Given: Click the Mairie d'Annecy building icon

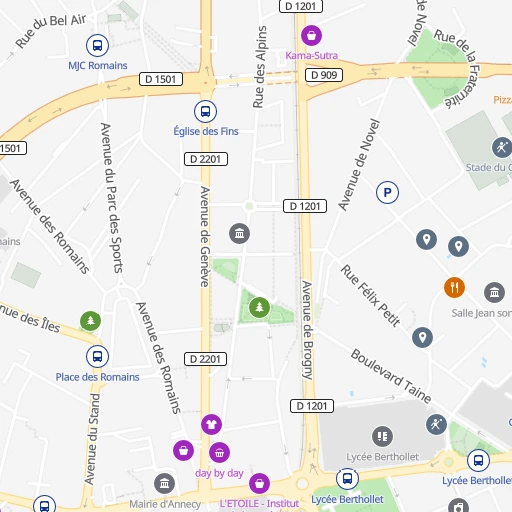Looking at the screenshot, I should [164, 483].
